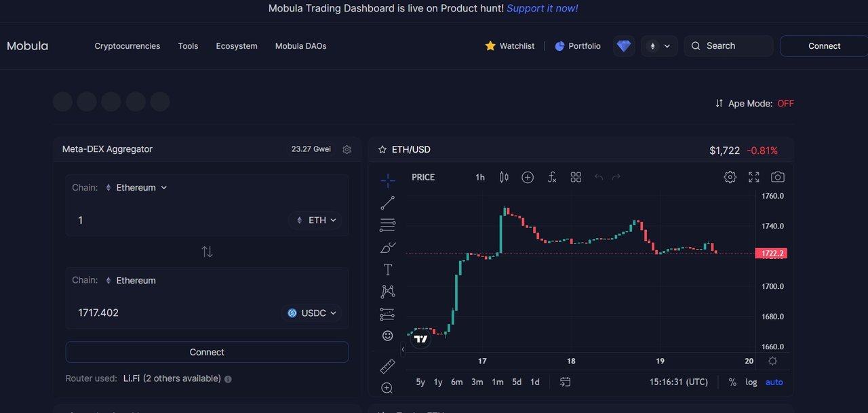
Task: Open aggregator settings gear next to Gwei
Action: pos(347,149)
